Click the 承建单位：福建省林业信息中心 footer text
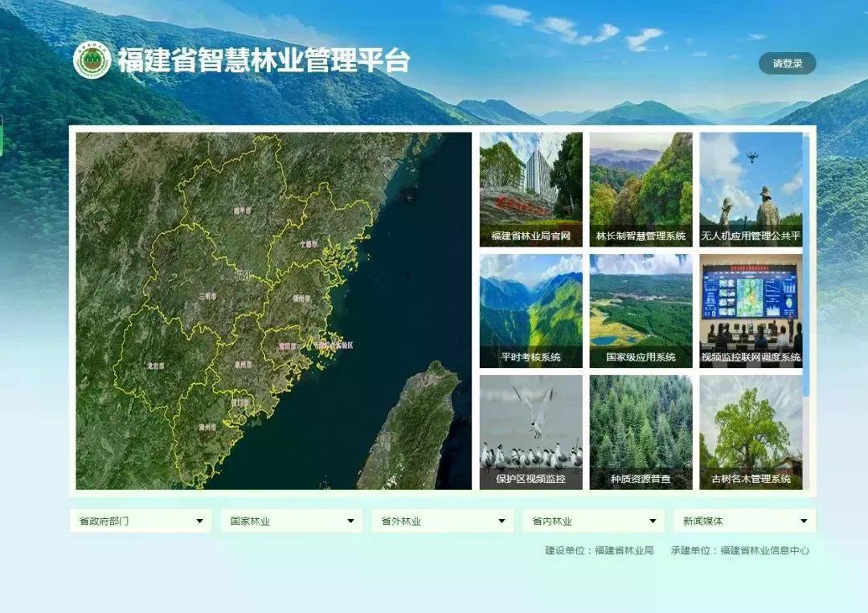868x613 pixels. pos(740,550)
